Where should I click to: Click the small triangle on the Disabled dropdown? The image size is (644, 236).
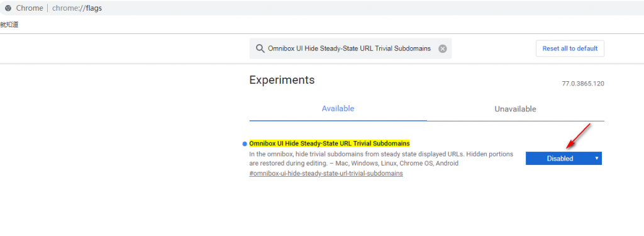pos(596,158)
